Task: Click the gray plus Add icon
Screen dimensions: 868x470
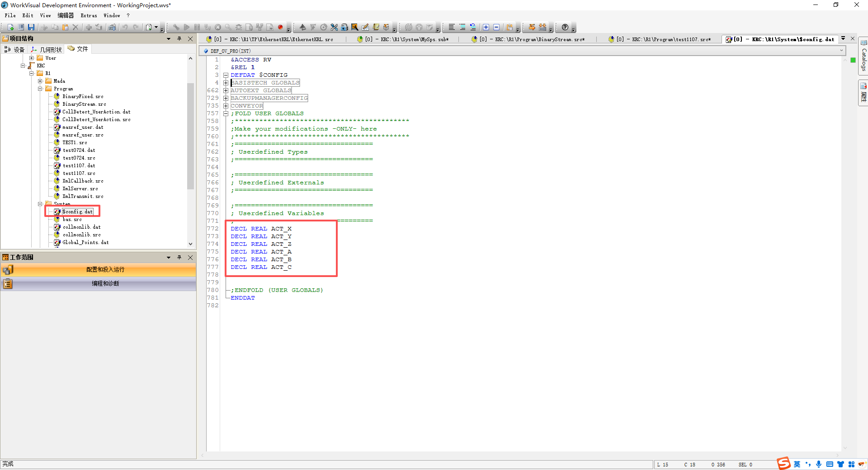Action: (89, 28)
